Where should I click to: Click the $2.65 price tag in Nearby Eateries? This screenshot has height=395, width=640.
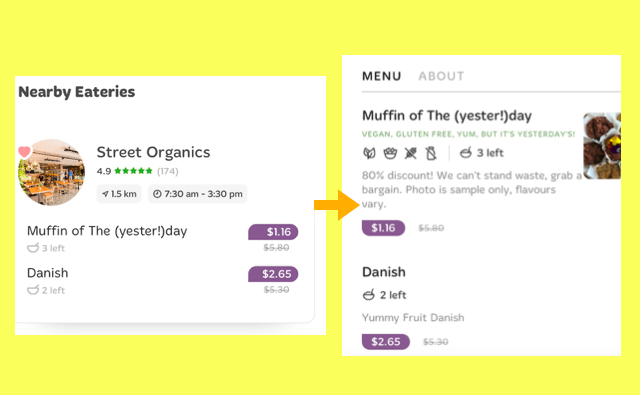coord(273,274)
